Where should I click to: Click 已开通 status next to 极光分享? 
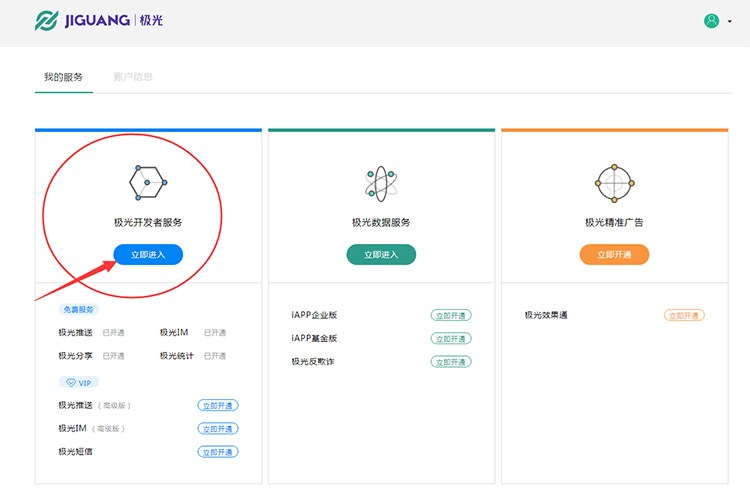[x=113, y=356]
